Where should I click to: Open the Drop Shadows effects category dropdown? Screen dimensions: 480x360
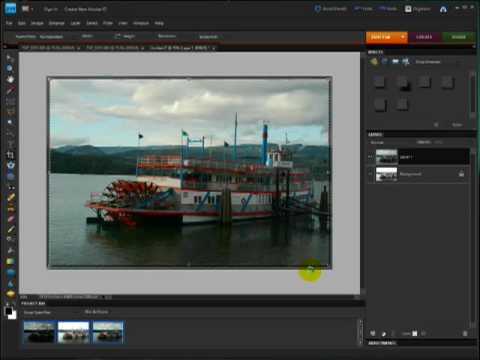pos(438,62)
